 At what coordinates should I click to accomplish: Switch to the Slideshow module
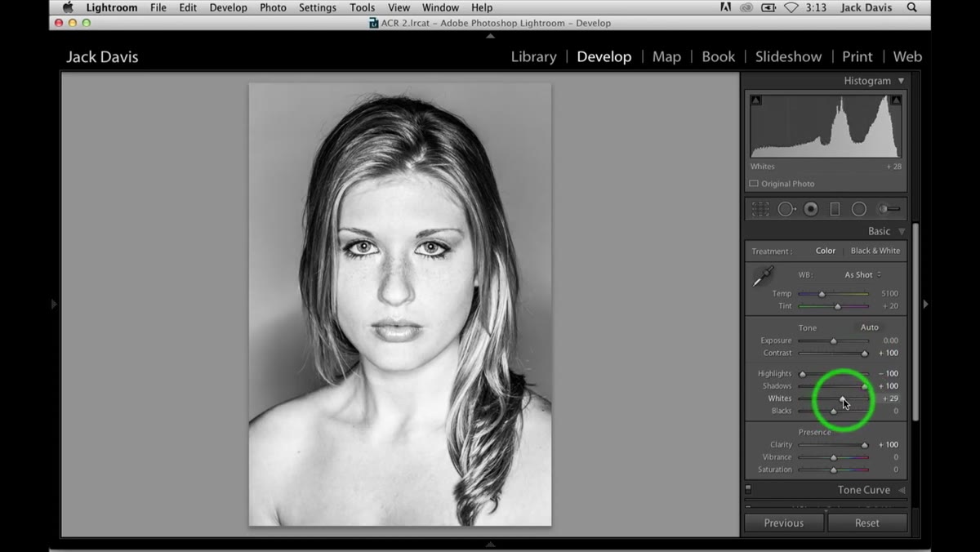click(788, 56)
